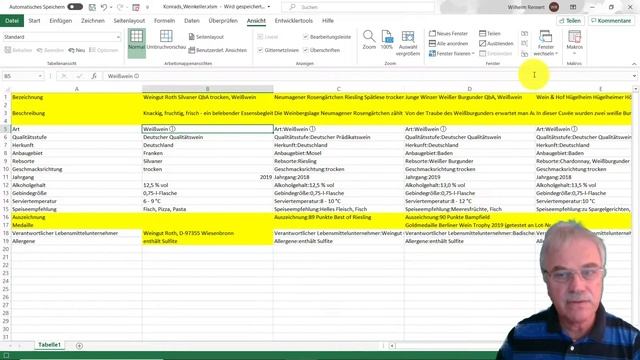The width and height of the screenshot is (640, 360).
Task: Switch to the Entwicklertools tab
Action: (293, 20)
